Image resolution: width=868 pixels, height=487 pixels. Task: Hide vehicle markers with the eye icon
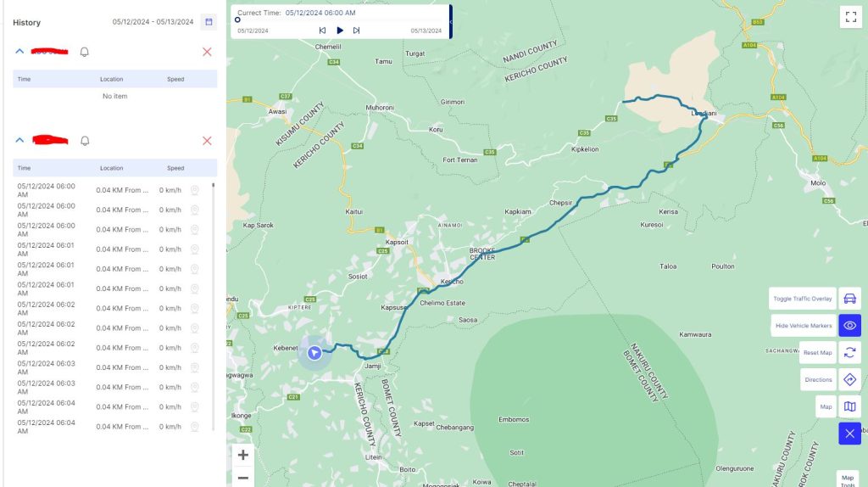849,325
